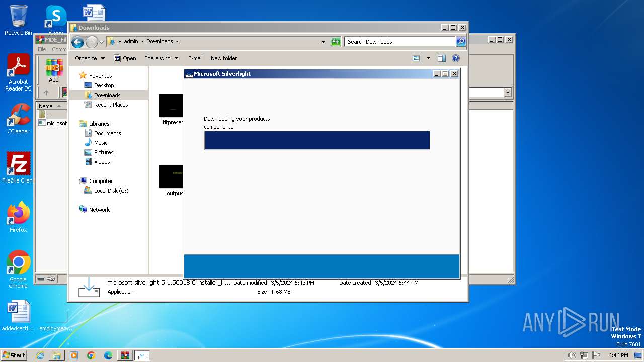Viewport: 644px width, 362px height.
Task: Open addedsecti Word document on desktop
Action: tap(18, 316)
